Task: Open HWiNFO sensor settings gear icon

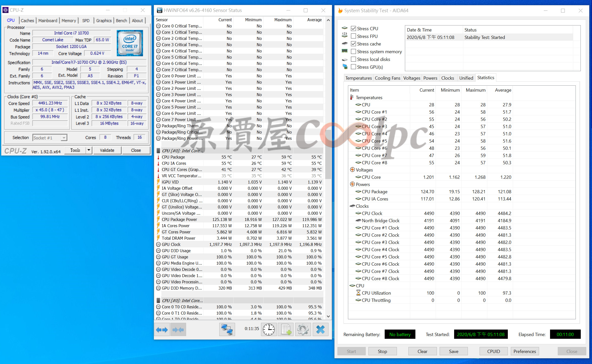Action: [x=303, y=330]
